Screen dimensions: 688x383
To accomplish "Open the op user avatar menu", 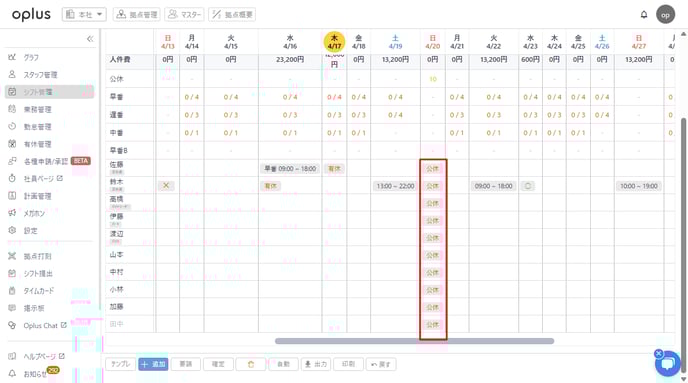I will pyautogui.click(x=666, y=14).
